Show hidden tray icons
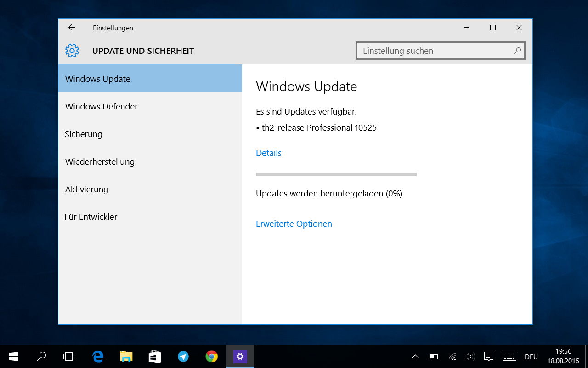Screen dimensions: 588x368 (415, 356)
